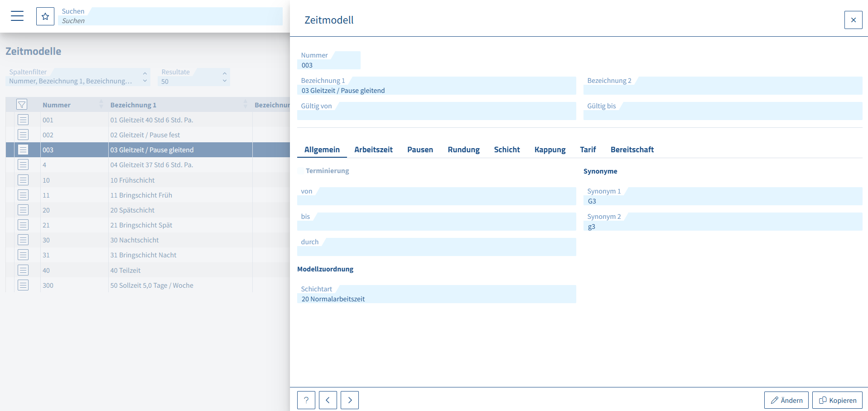Go to previous record arrow
The image size is (868, 411).
click(x=328, y=400)
